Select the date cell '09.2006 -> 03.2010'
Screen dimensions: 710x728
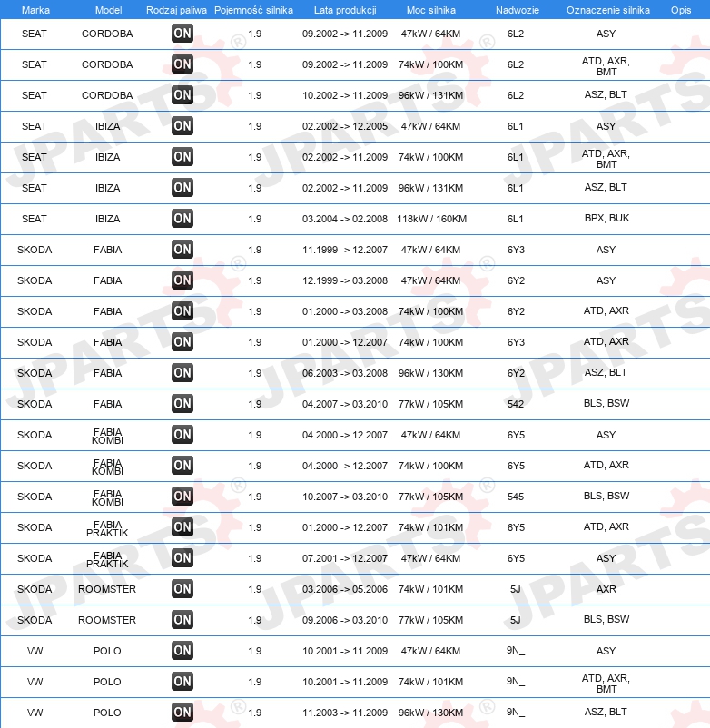[344, 620]
